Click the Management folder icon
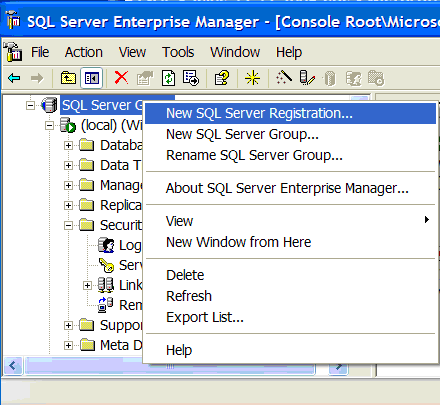The width and height of the screenshot is (440, 405). click(x=87, y=185)
